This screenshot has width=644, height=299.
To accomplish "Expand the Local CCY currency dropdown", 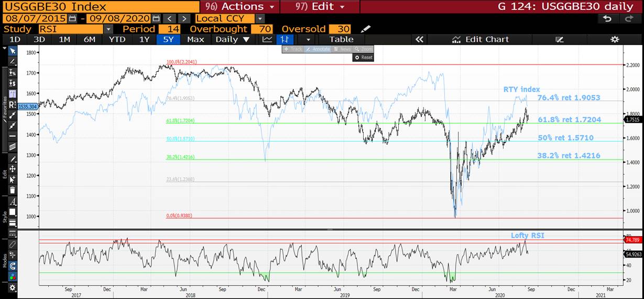I will point(260,18).
